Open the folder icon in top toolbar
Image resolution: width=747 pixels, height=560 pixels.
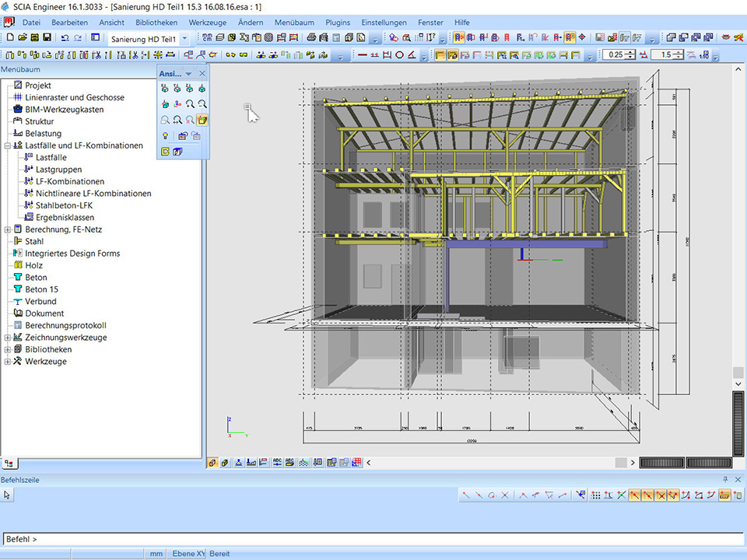pos(23,37)
